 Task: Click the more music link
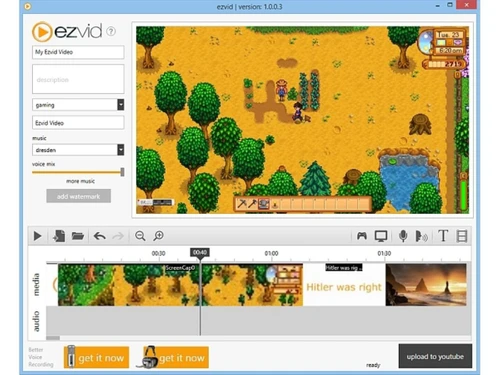pyautogui.click(x=80, y=181)
